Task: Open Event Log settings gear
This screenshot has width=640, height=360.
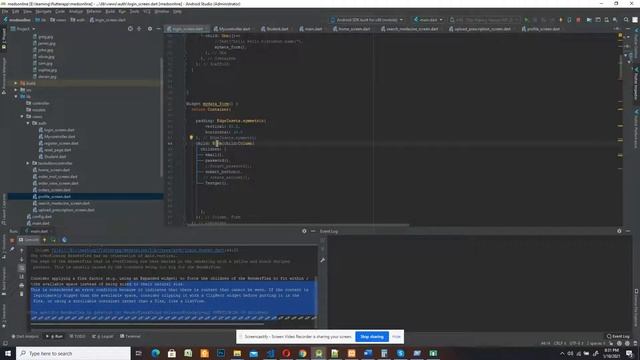Action: (x=619, y=231)
